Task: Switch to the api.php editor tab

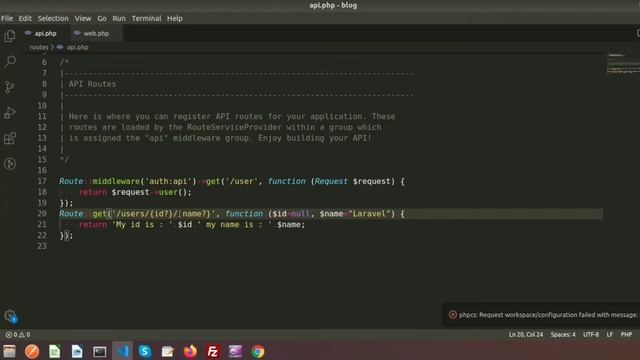Action: [x=45, y=33]
